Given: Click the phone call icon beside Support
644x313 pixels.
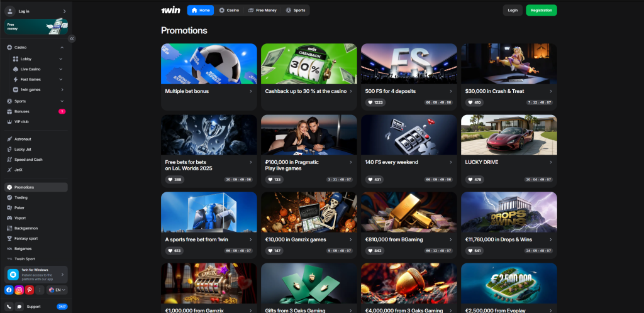Looking at the screenshot, I should 9,307.
